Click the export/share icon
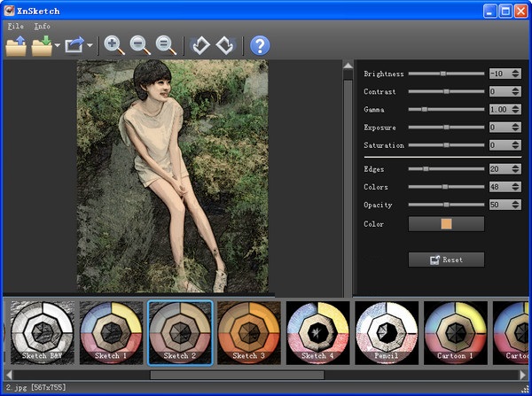 pos(74,45)
